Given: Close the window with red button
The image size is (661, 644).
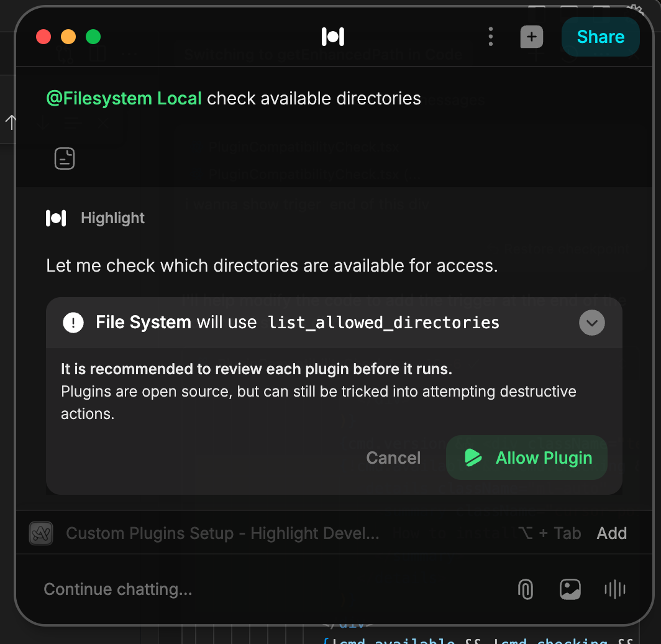Looking at the screenshot, I should point(43,37).
